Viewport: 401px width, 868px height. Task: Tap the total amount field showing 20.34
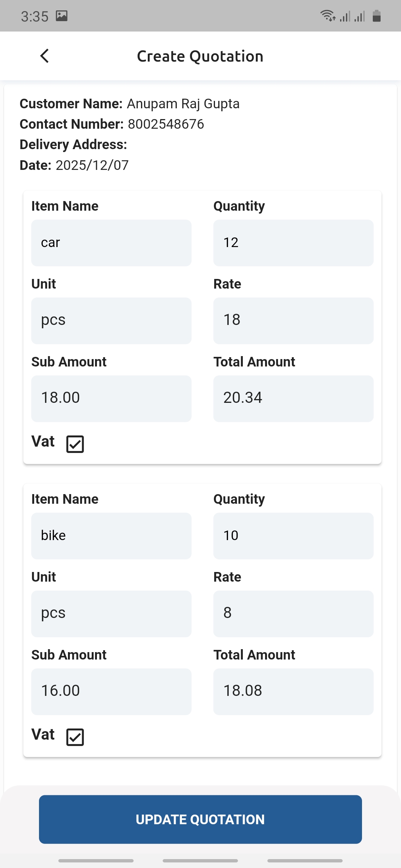pos(293,399)
